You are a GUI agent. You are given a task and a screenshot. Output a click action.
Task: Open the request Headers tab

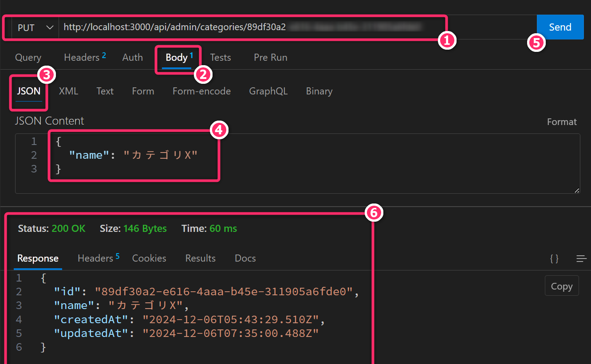point(82,57)
